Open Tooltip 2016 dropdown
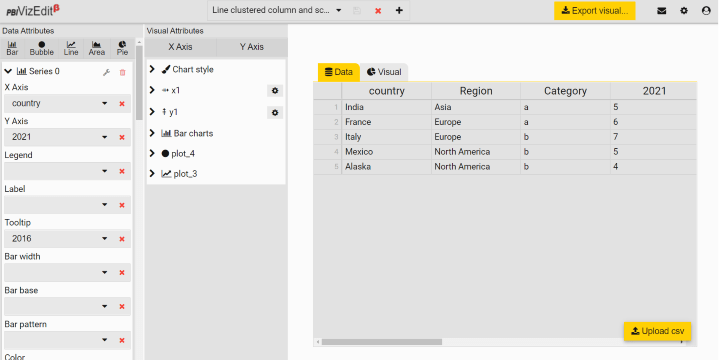This screenshot has width=727, height=360. (105, 239)
